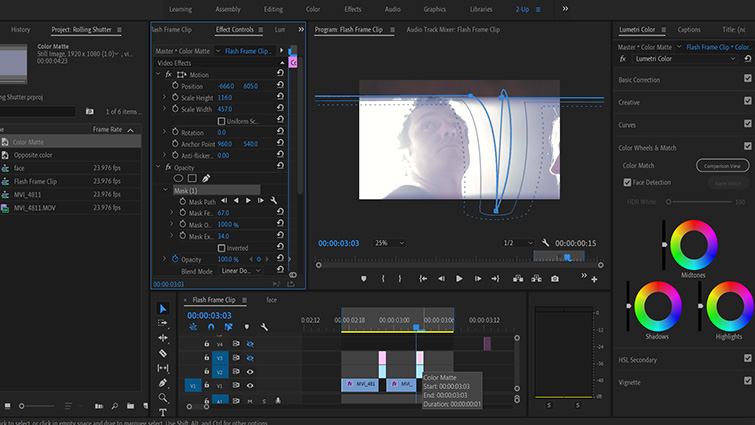Choose the free draw bezier mask pen
This screenshot has height=425, width=755.
[x=206, y=179]
